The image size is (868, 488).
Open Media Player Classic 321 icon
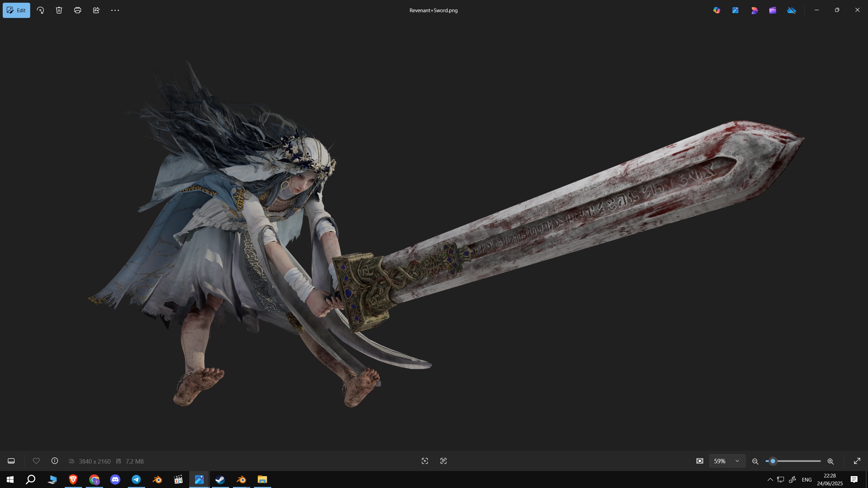pyautogui.click(x=178, y=480)
